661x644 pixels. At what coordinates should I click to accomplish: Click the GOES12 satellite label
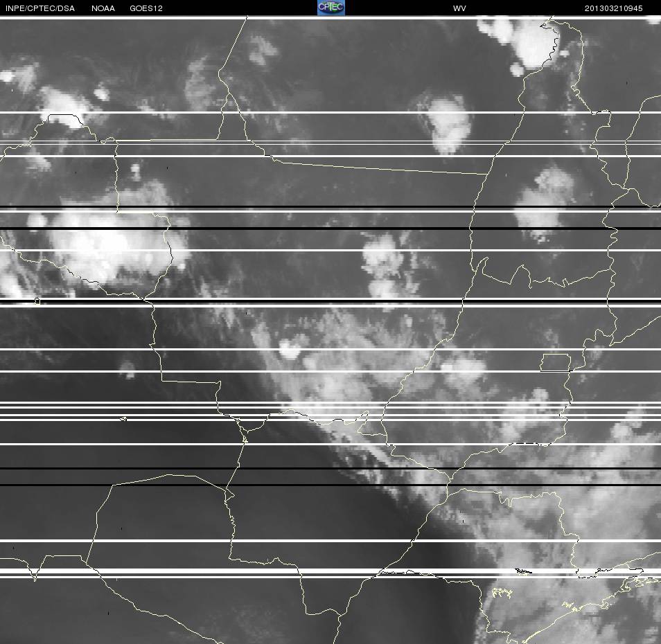pos(146,8)
